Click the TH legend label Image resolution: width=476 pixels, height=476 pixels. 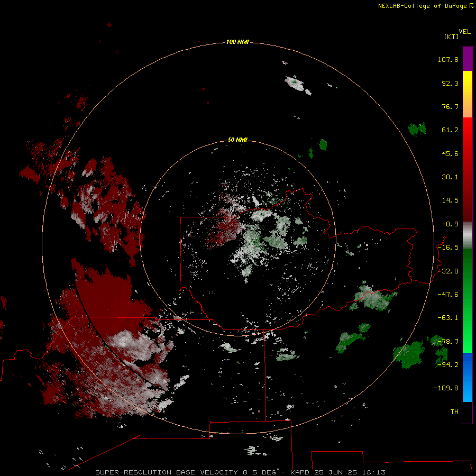[x=454, y=412]
